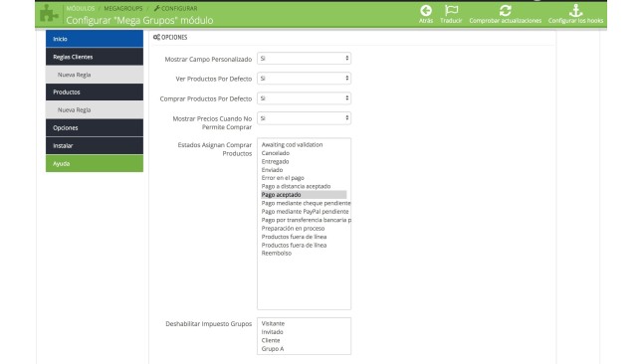Open the Ver Productos Por Defecto dropdown
This screenshot has height=364, width=643.
coord(304,79)
